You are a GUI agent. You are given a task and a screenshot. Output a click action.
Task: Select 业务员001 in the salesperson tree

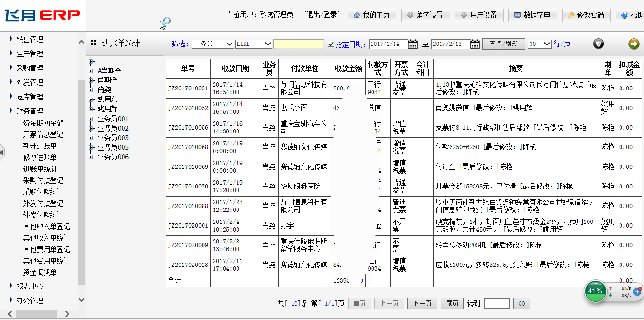tap(113, 119)
